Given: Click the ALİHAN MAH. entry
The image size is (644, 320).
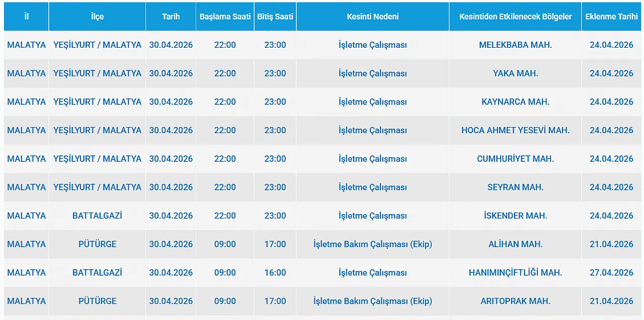Looking at the screenshot, I should point(515,244).
